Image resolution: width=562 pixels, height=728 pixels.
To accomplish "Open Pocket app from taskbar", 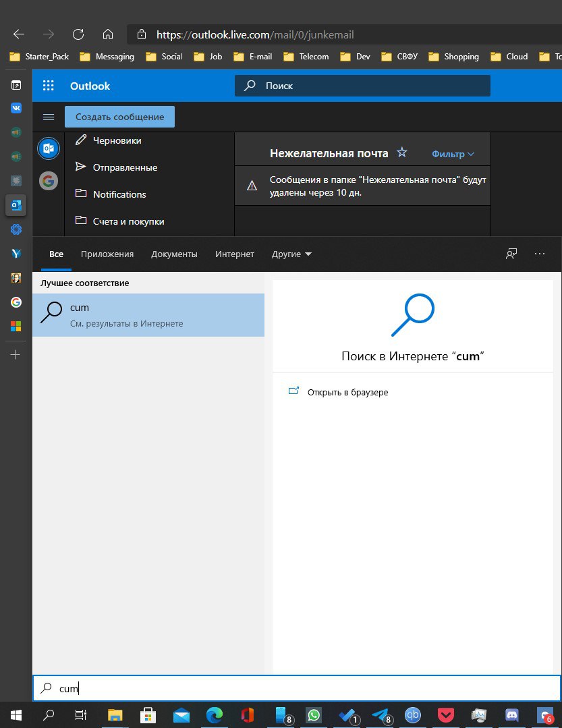I will (x=445, y=715).
